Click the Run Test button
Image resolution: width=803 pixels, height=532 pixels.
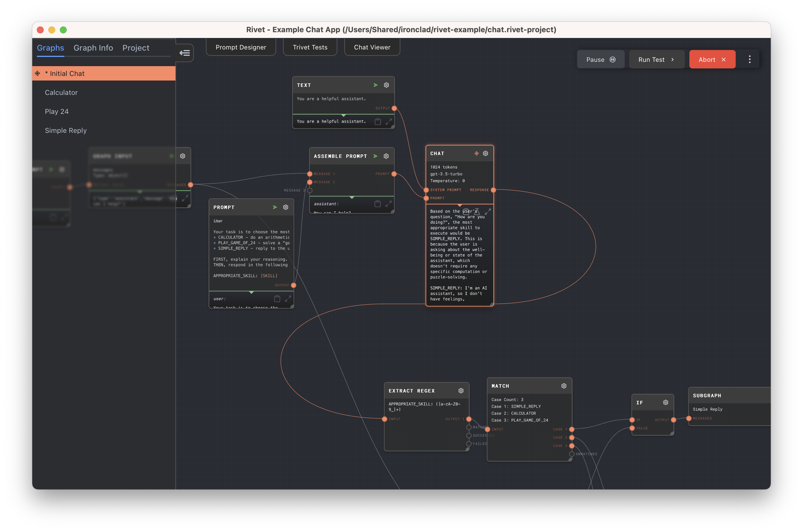point(656,59)
